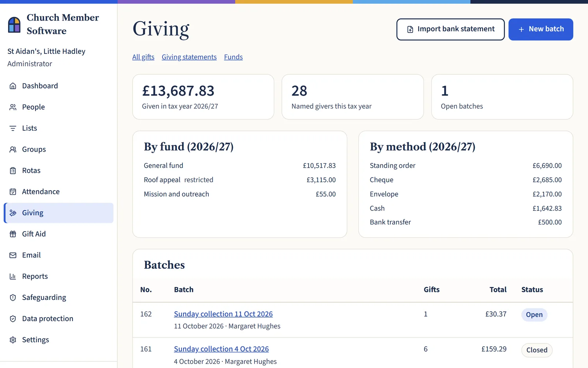This screenshot has height=368, width=588.
Task: Open the Reports section label
Action: tap(35, 276)
